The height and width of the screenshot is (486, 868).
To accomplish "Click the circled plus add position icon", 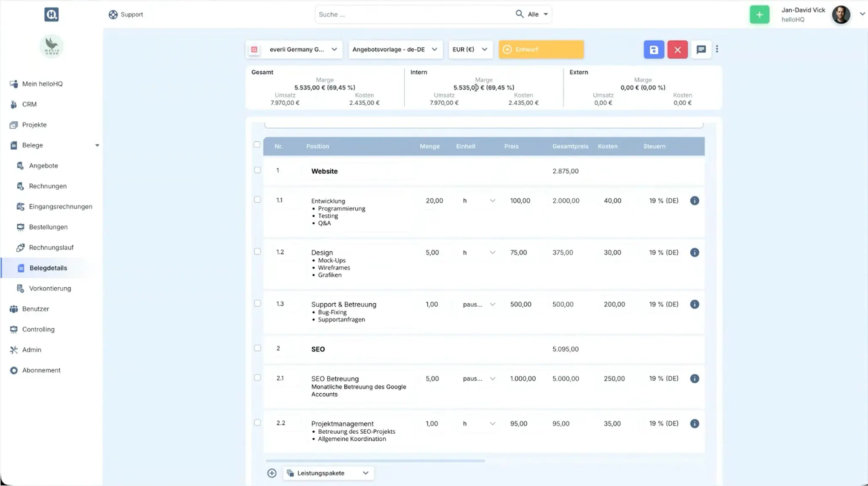I will coord(272,473).
